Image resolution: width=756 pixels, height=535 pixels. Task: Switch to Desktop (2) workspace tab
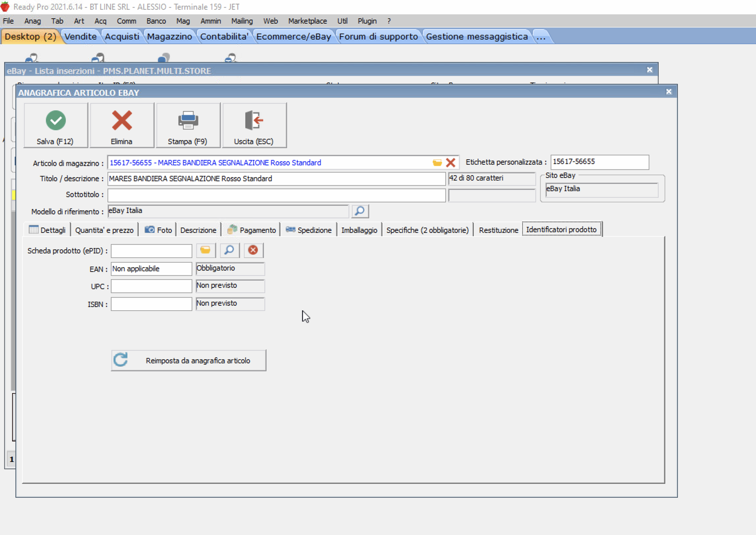[30, 36]
